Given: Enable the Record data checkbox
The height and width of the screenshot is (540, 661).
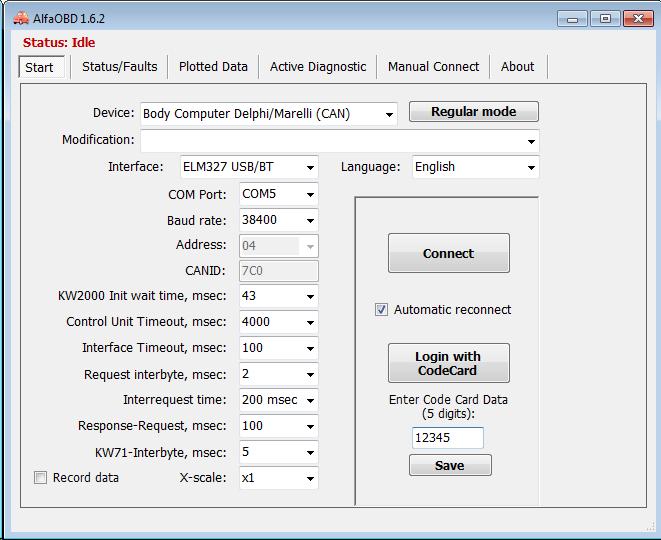Looking at the screenshot, I should 41,478.
